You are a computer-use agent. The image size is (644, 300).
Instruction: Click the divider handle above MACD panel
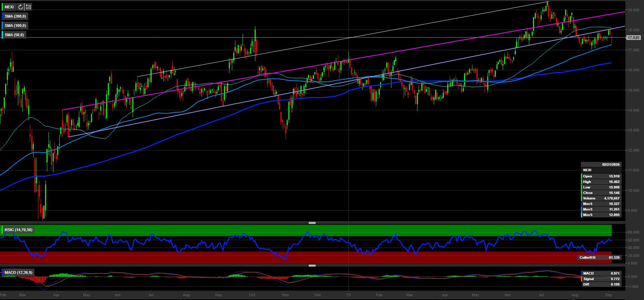coord(312,266)
